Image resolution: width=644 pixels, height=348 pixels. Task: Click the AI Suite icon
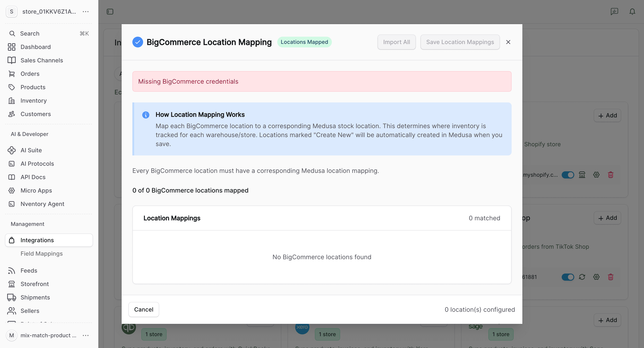(11, 150)
